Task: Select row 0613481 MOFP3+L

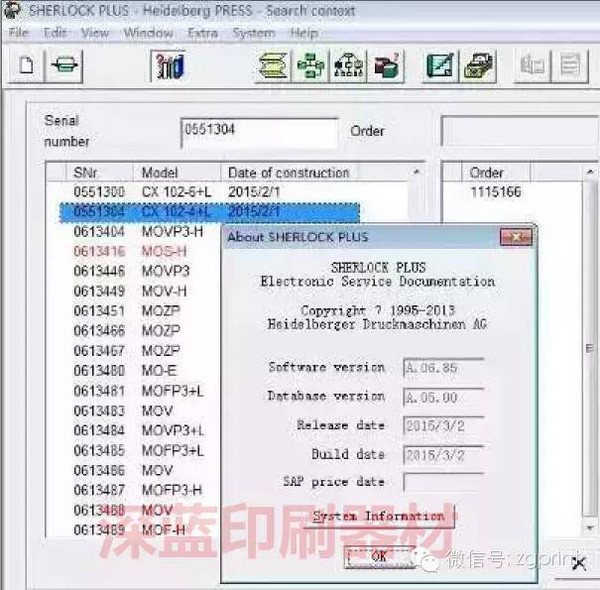Action: coord(138,391)
